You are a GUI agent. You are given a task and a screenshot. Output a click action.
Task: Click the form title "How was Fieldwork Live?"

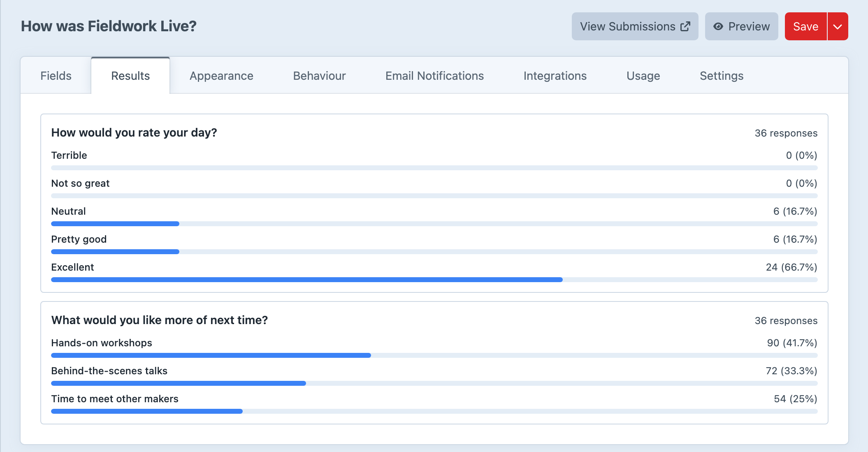[x=109, y=26]
